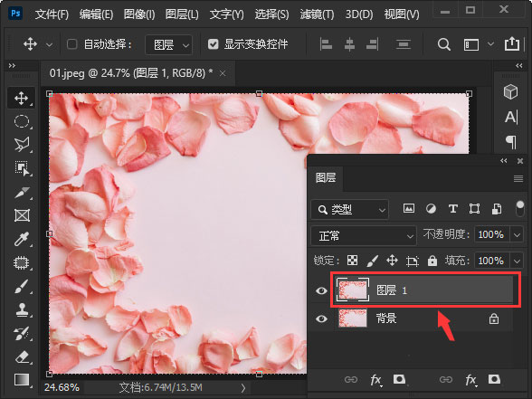Hide 背景 layer using its eye icon

pyautogui.click(x=321, y=318)
